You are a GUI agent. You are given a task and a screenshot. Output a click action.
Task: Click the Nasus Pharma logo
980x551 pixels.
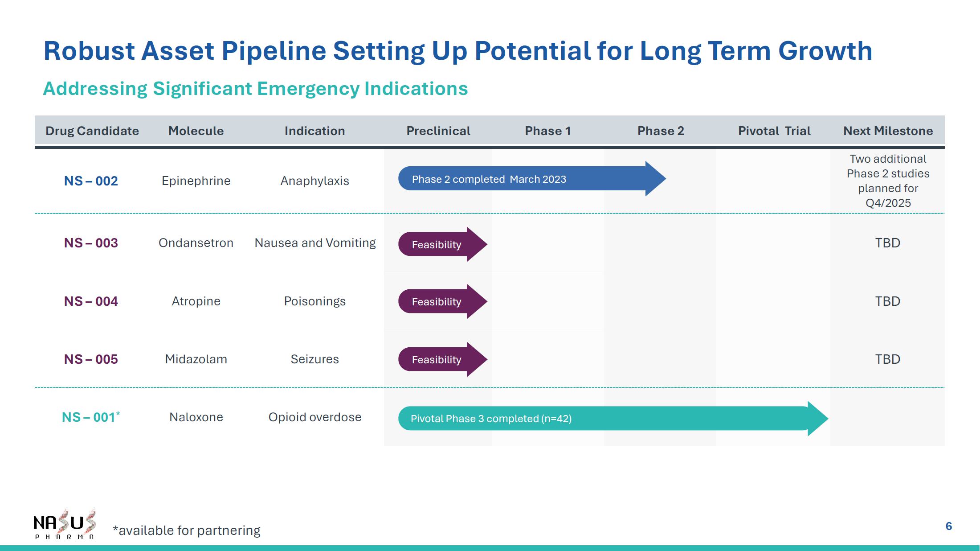[65, 524]
